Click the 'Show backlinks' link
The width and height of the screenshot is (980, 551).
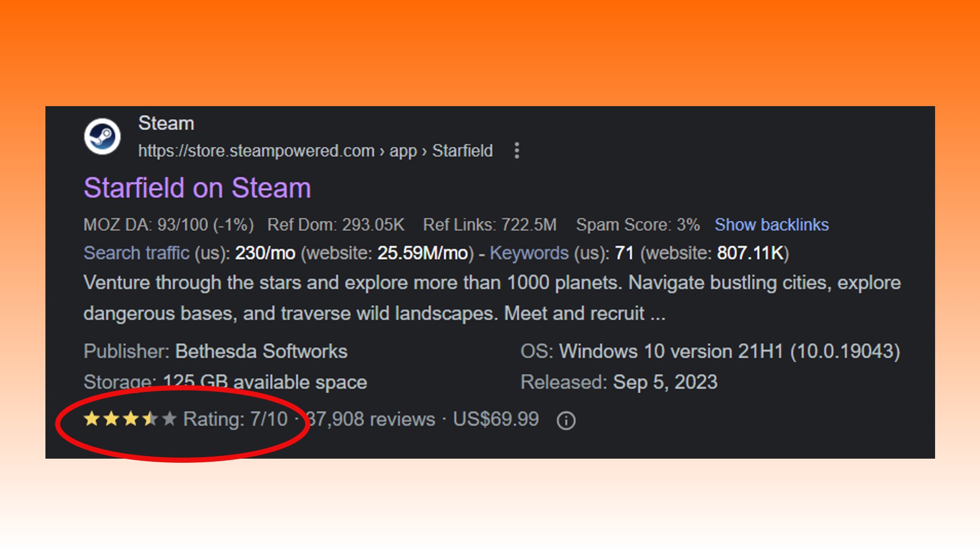771,224
